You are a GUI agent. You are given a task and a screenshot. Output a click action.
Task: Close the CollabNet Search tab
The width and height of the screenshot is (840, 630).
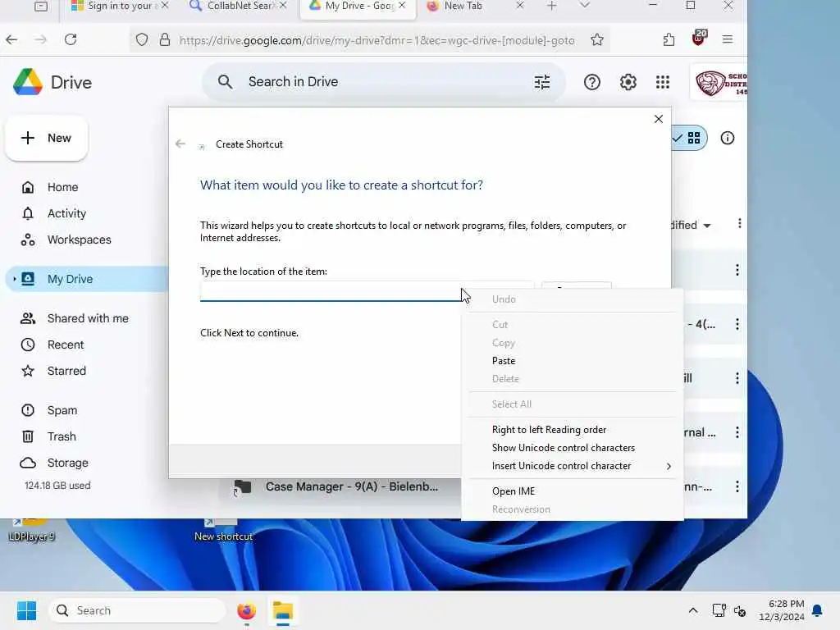283,6
